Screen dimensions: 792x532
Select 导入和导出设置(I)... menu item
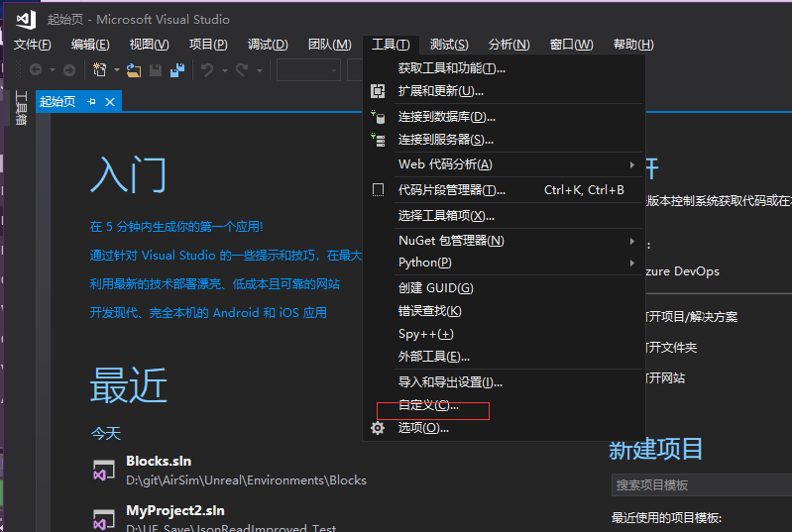505,382
